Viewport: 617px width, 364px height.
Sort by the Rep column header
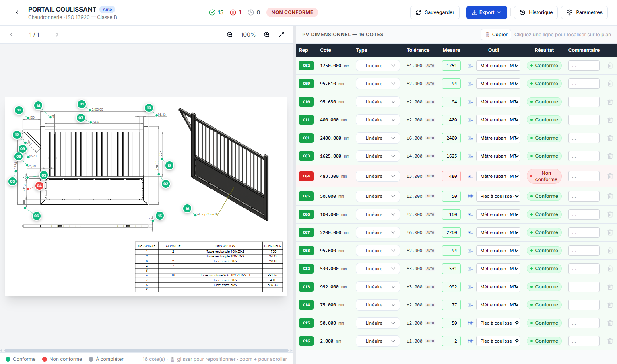[303, 50]
